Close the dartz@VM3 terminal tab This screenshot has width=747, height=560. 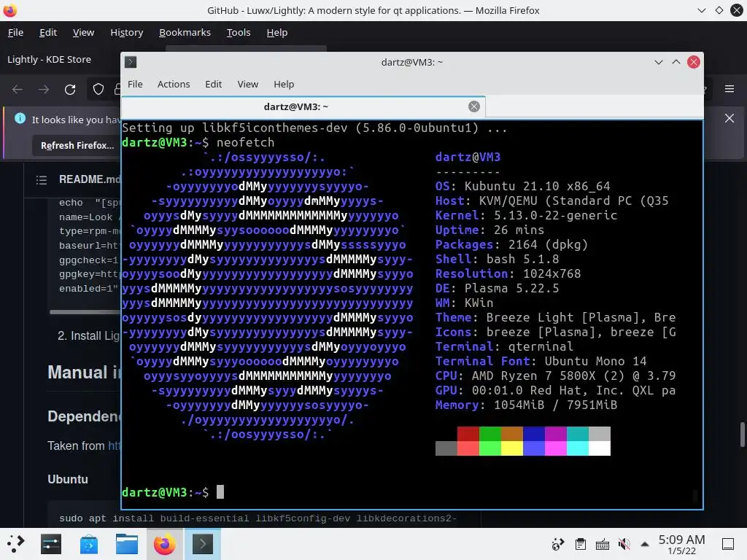click(473, 106)
